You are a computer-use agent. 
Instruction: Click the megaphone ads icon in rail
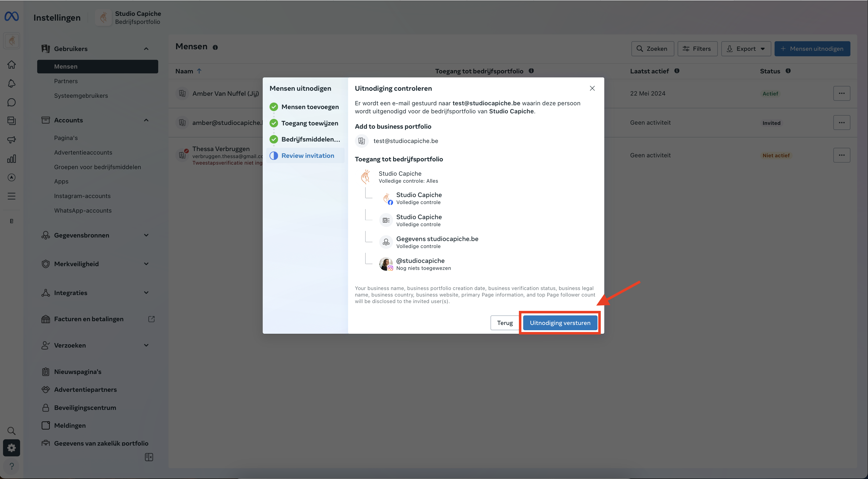[12, 139]
